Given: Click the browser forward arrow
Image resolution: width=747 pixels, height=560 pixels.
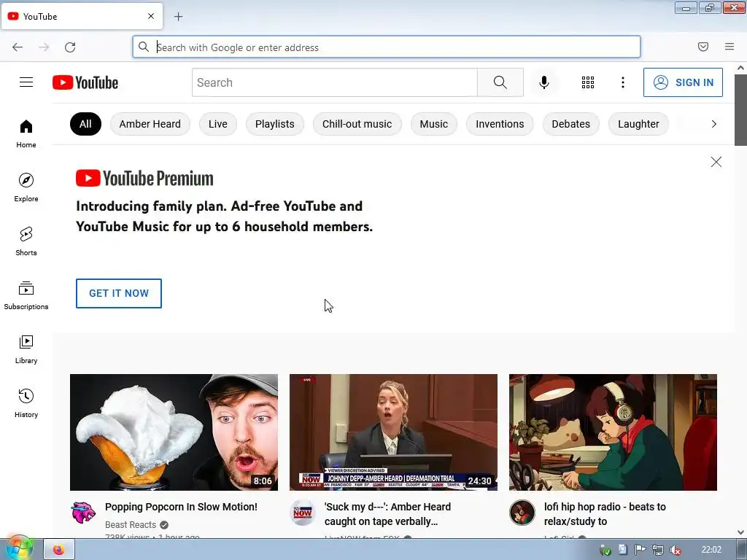Looking at the screenshot, I should pyautogui.click(x=44, y=47).
